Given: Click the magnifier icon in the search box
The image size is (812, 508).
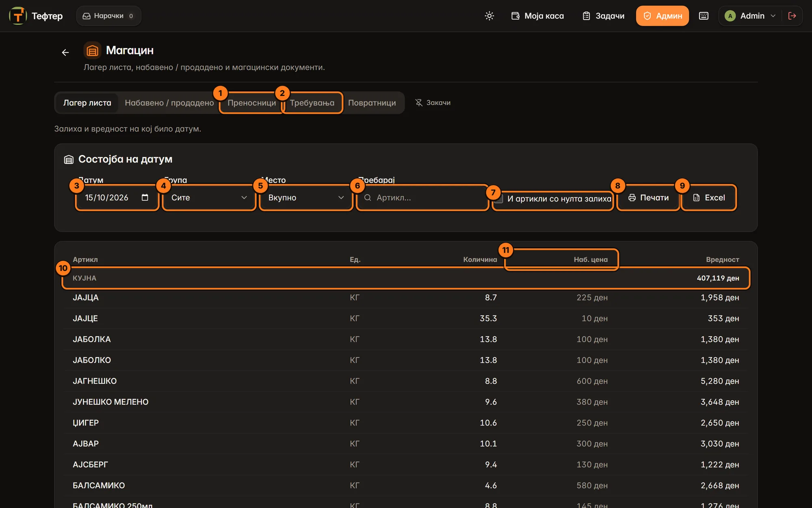Looking at the screenshot, I should (x=367, y=198).
